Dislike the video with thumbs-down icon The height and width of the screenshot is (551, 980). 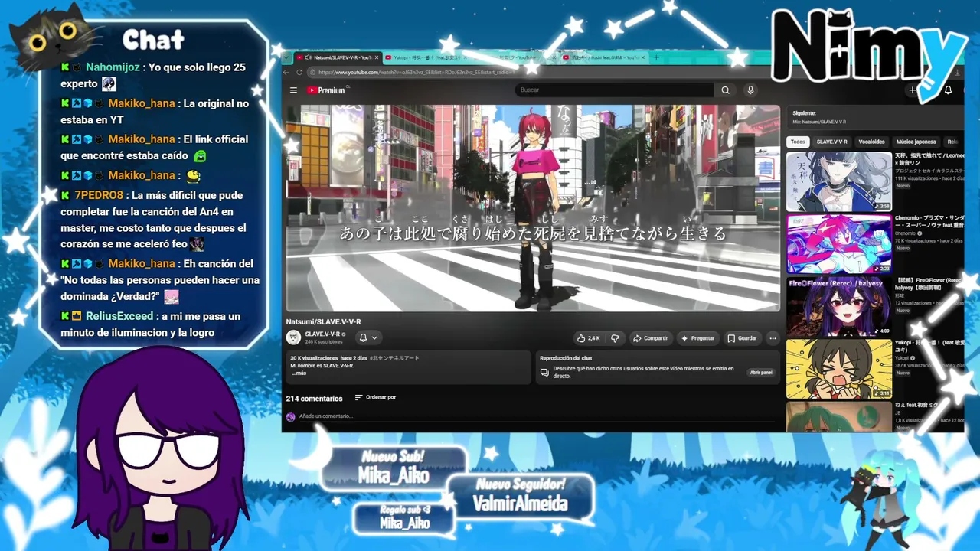[613, 338]
